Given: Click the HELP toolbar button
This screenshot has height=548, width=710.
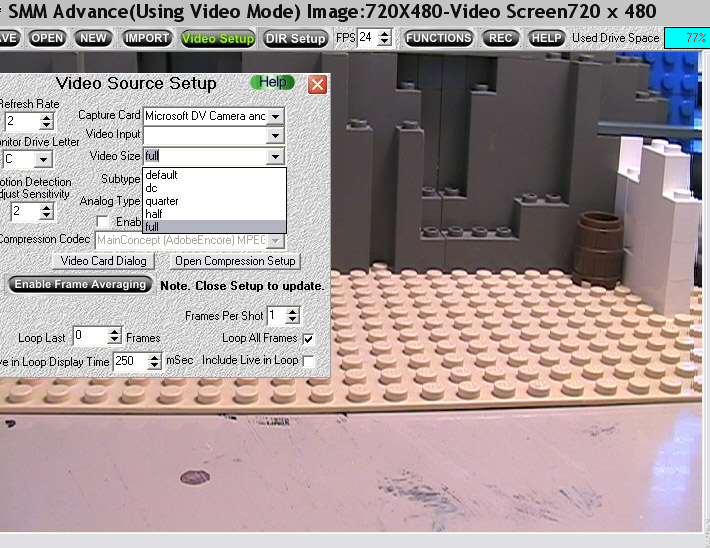Looking at the screenshot, I should 546,38.
